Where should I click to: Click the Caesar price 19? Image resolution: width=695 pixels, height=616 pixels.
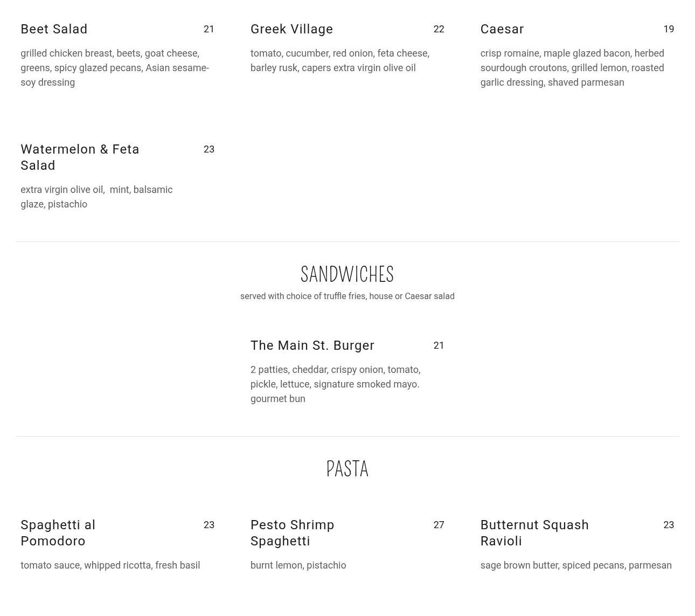(669, 29)
